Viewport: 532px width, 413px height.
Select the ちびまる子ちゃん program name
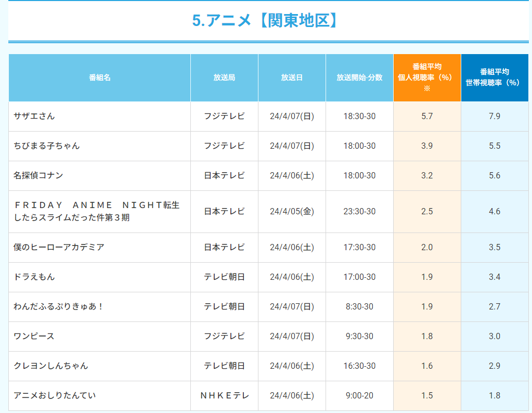[x=47, y=146]
